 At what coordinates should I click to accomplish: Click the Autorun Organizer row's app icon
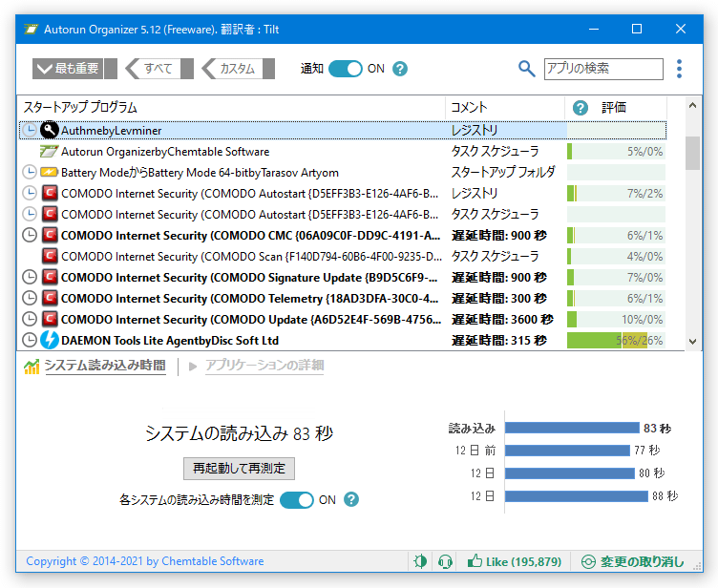(x=49, y=151)
